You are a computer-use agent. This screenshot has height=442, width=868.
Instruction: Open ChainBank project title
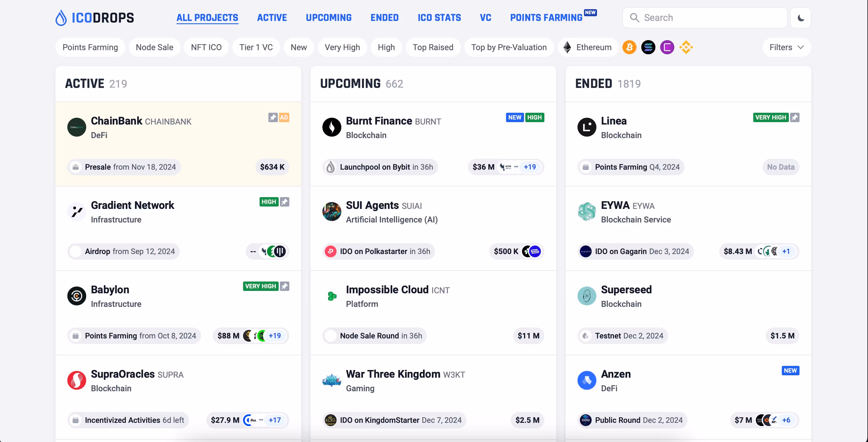[x=117, y=121]
